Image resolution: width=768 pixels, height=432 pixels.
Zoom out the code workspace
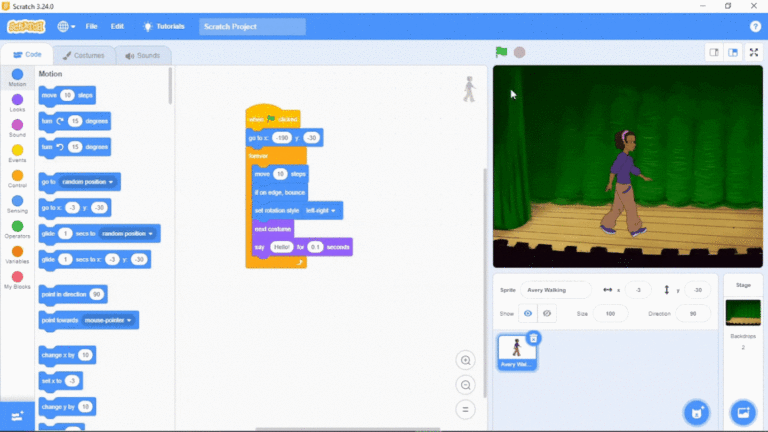click(x=465, y=385)
